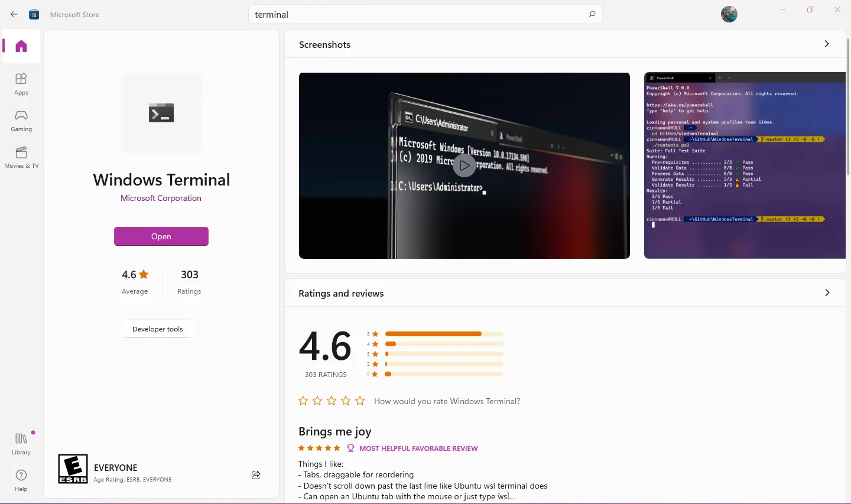Expand the Screenshots section chevron

pyautogui.click(x=827, y=44)
